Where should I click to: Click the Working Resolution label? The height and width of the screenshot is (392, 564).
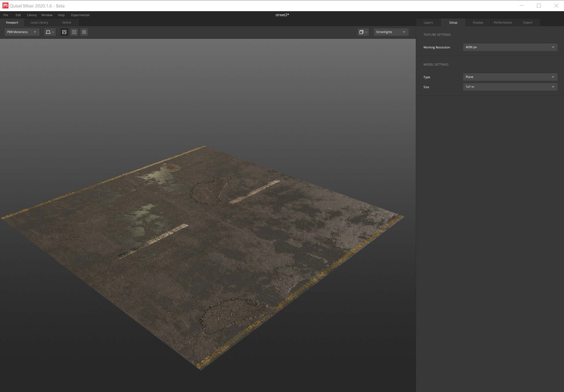pos(437,47)
